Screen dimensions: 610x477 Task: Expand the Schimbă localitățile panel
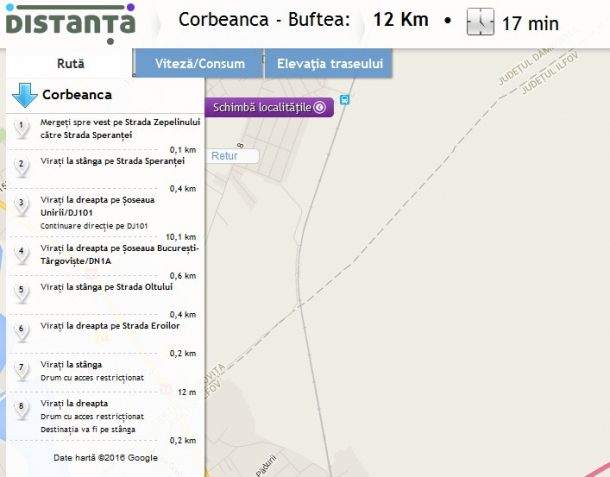tap(269, 107)
